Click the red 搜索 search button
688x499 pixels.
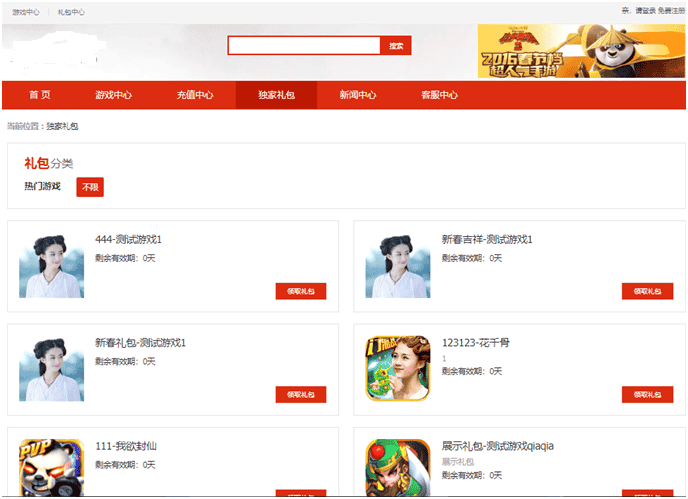[396, 46]
